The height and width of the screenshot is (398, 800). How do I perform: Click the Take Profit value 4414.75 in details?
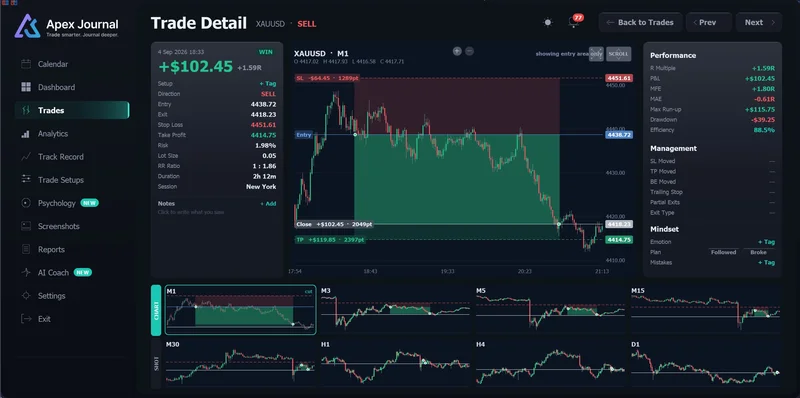tap(263, 135)
